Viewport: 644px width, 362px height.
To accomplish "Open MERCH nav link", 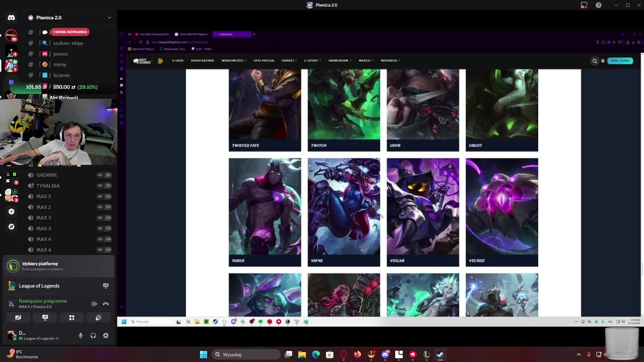I will coord(365,60).
